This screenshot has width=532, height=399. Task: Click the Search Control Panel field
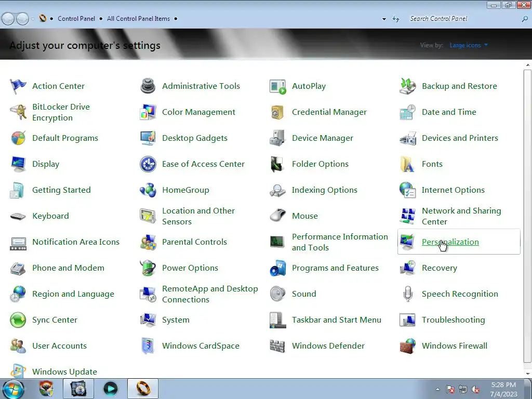(464, 19)
